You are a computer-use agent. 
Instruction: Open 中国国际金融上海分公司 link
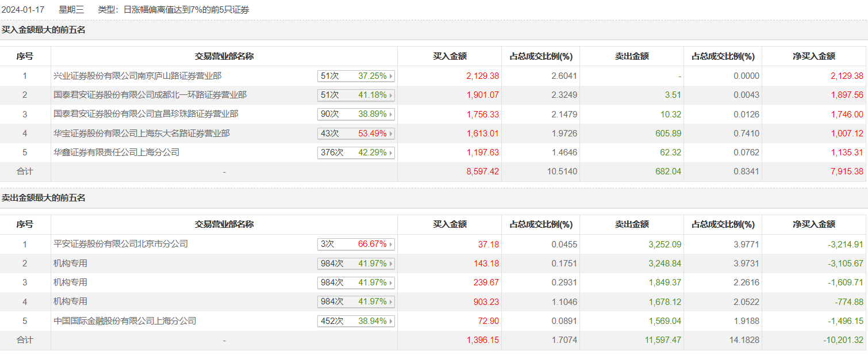(125, 320)
